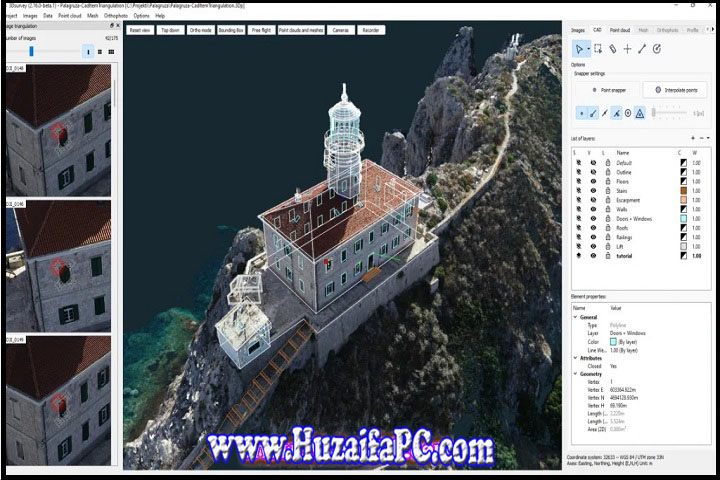Collapse the Geometry properties group
Image resolution: width=720 pixels, height=480 pixels.
[575, 374]
